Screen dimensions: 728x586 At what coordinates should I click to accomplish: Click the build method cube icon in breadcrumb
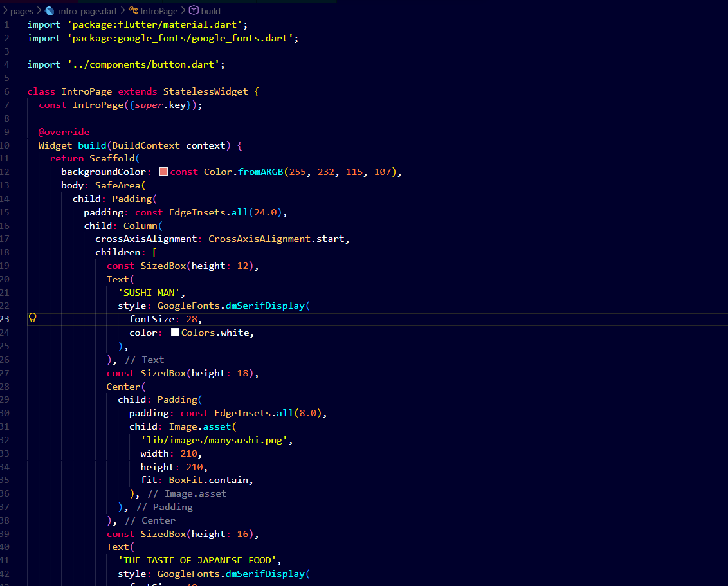(194, 10)
